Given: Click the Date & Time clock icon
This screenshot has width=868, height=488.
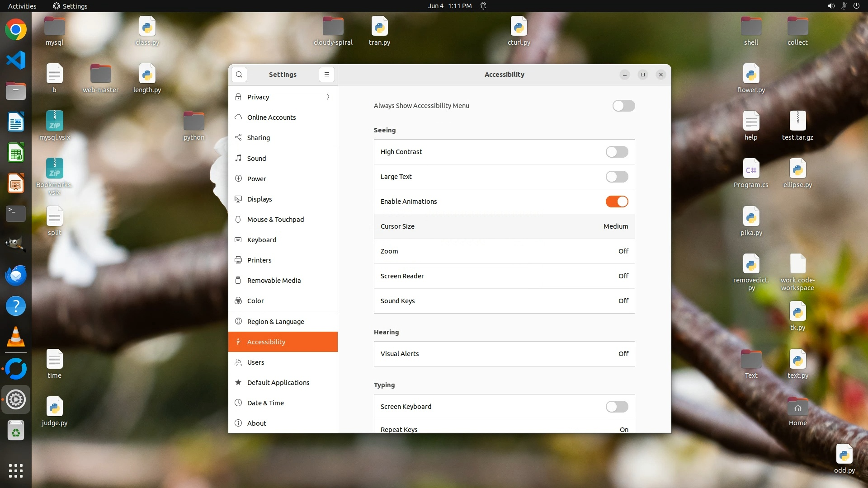Looking at the screenshot, I should click(238, 403).
